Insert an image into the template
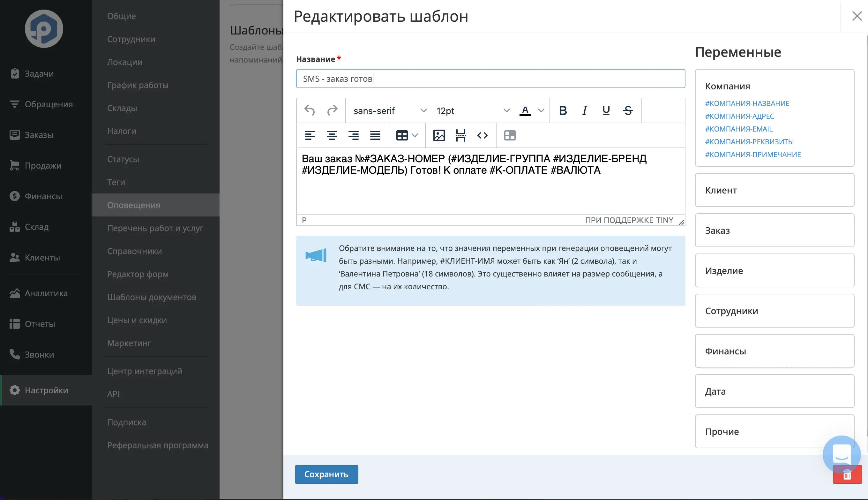This screenshot has width=868, height=500. click(439, 135)
